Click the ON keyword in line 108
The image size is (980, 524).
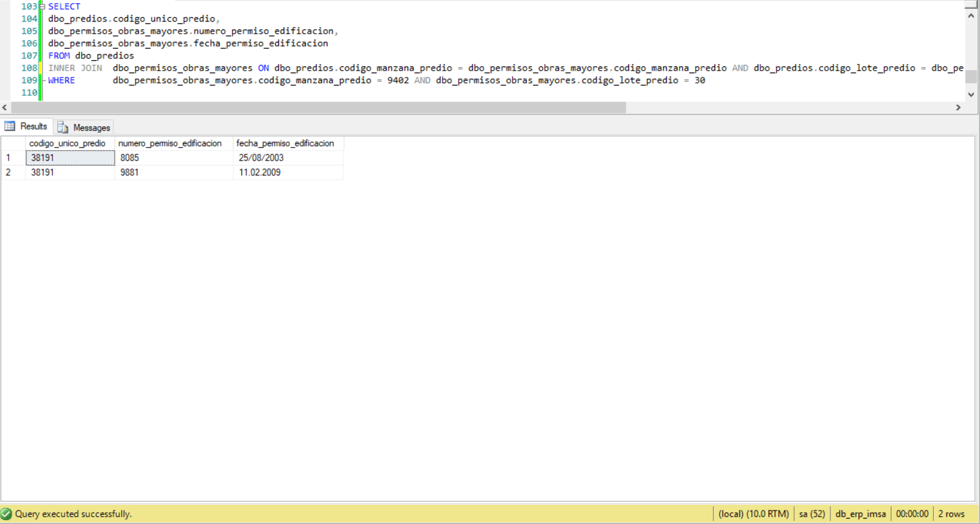click(263, 68)
